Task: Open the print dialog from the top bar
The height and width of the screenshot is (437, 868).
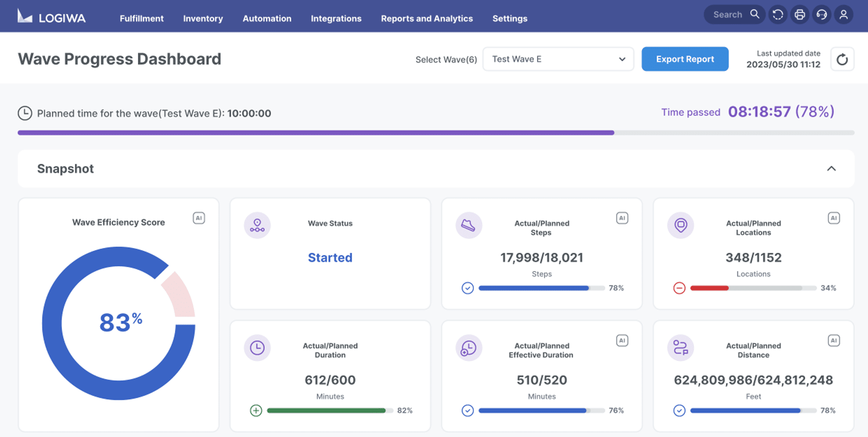Action: [x=800, y=14]
